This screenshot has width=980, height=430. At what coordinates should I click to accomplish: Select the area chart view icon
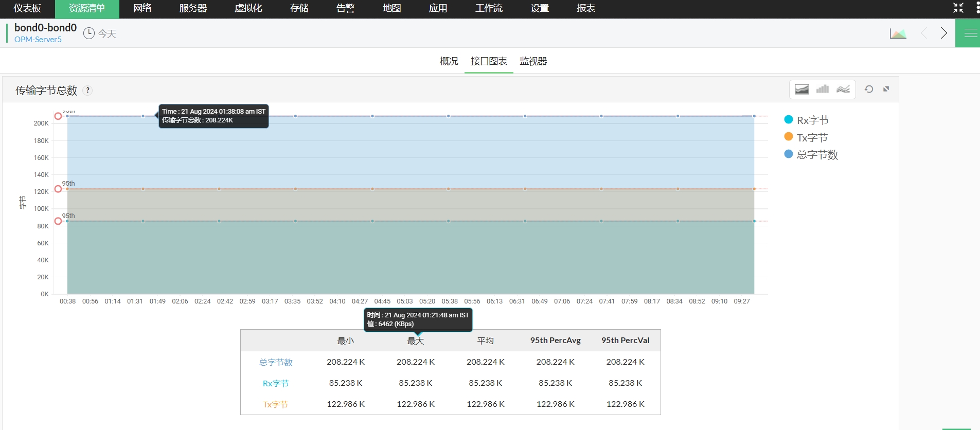(801, 89)
